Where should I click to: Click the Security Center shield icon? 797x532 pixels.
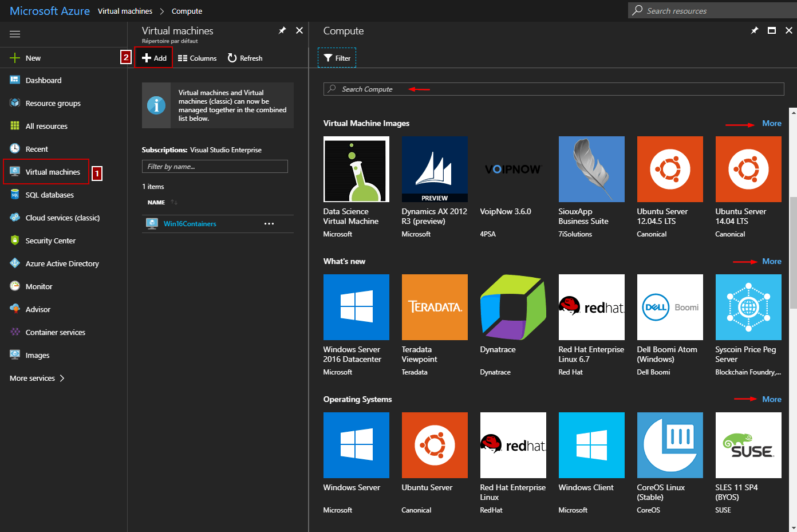click(x=15, y=241)
